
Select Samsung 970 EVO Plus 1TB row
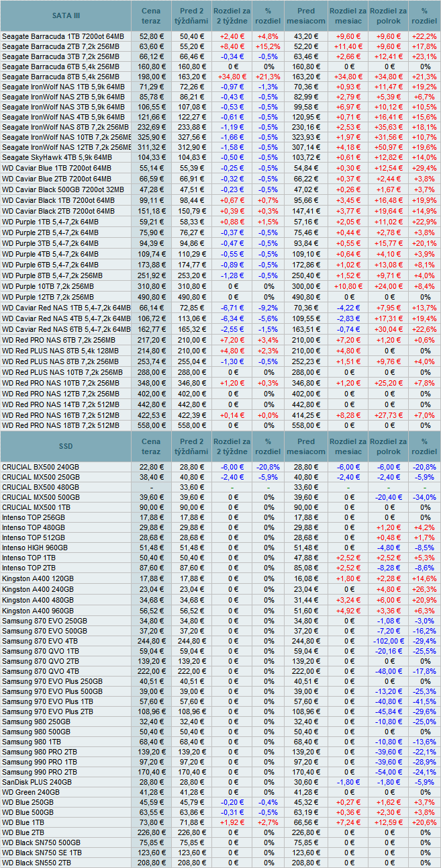220,701
